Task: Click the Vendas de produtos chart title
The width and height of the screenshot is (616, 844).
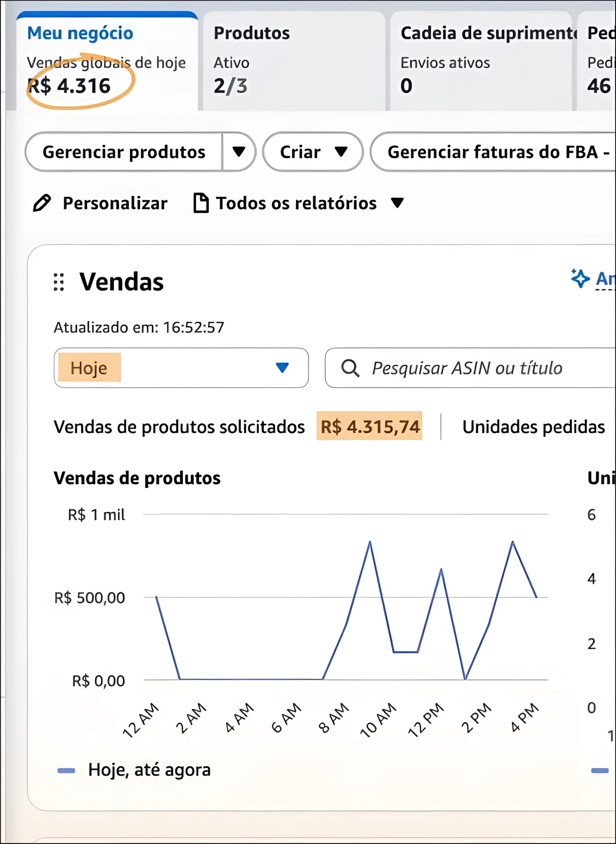Action: pos(137,478)
